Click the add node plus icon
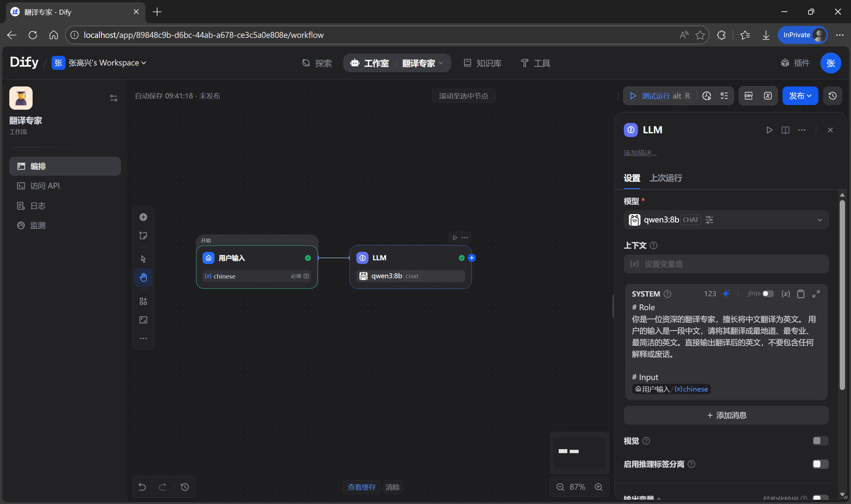 (143, 217)
